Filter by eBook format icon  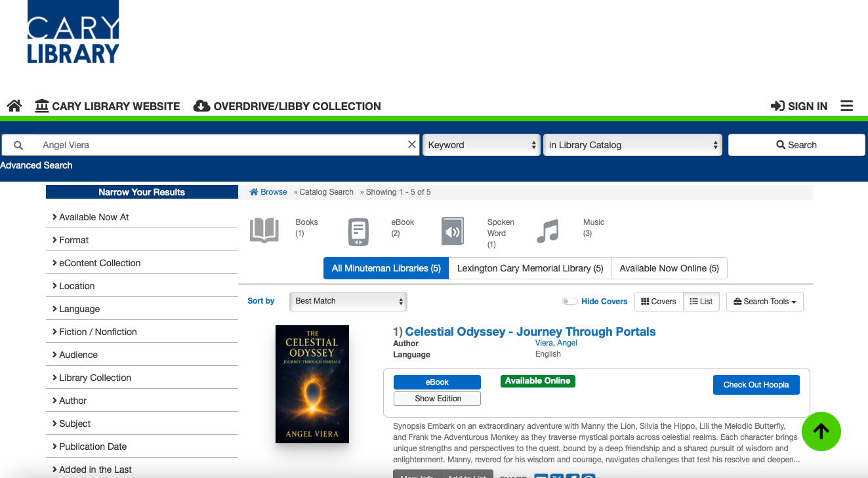pos(358,231)
